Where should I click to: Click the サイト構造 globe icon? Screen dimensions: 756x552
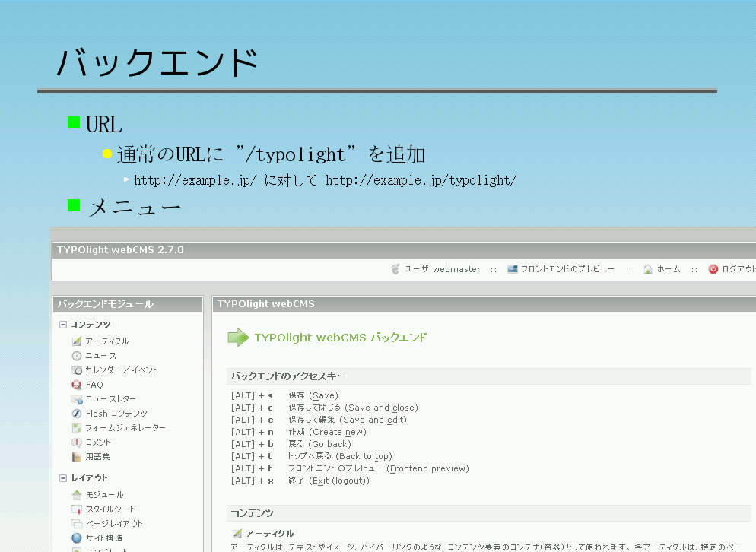coord(77,538)
